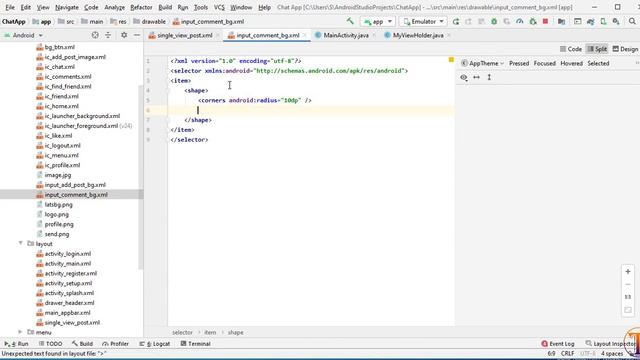Viewport: 640px width, 360px height.
Task: Click the View Options eye icon
Action: (x=464, y=78)
